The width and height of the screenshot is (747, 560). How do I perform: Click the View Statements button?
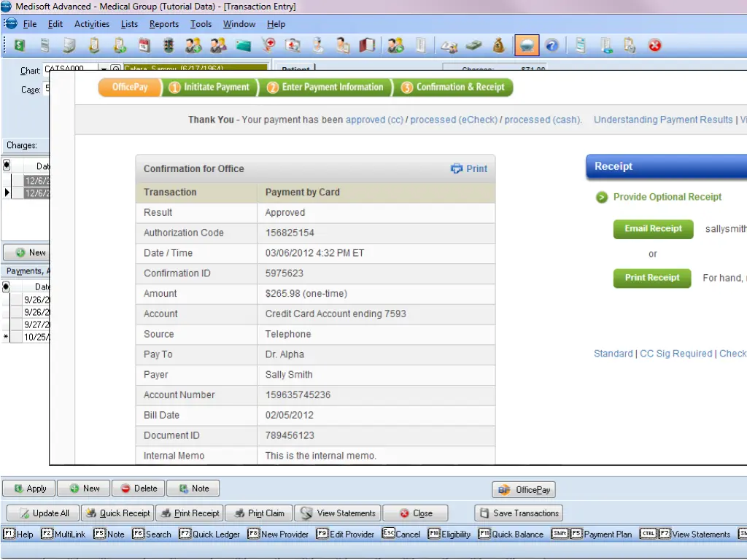point(338,513)
